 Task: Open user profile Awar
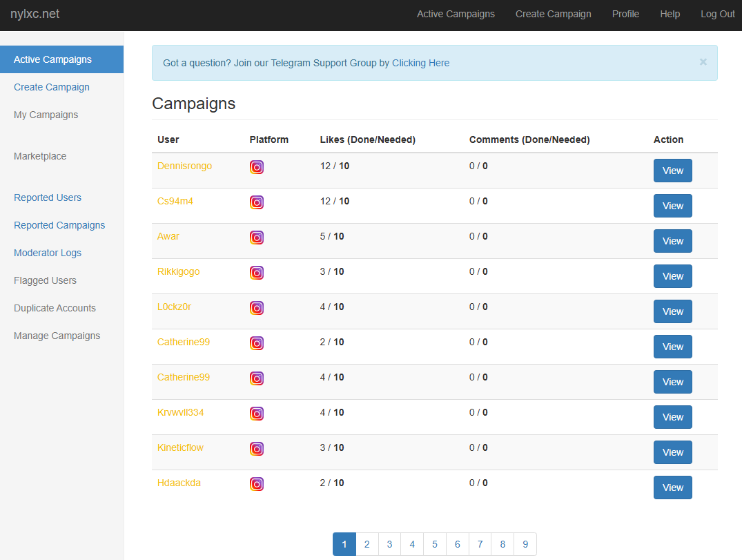(x=168, y=236)
